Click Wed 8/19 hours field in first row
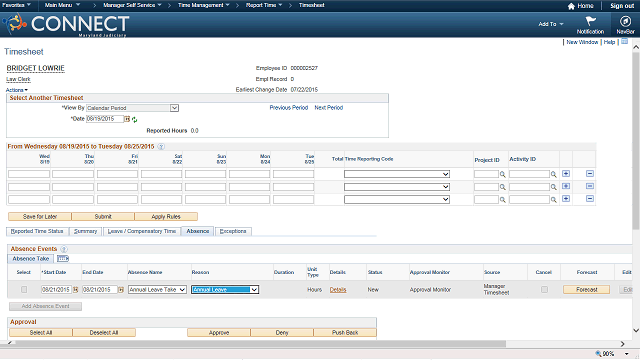640x360 pixels. coord(29,174)
